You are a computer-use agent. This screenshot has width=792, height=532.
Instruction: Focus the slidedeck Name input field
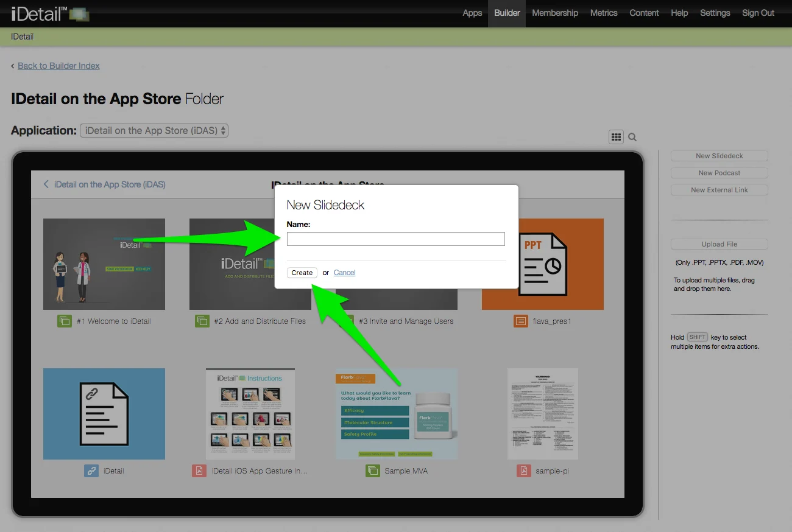396,239
